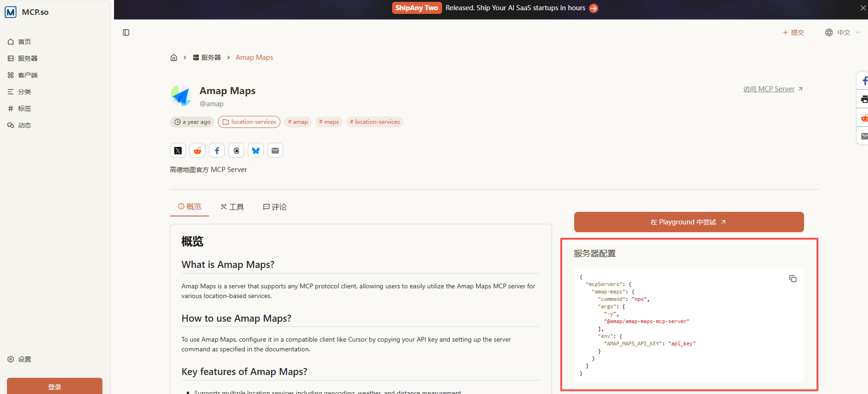
Task: Share on X (Twitter) icon
Action: click(x=178, y=151)
